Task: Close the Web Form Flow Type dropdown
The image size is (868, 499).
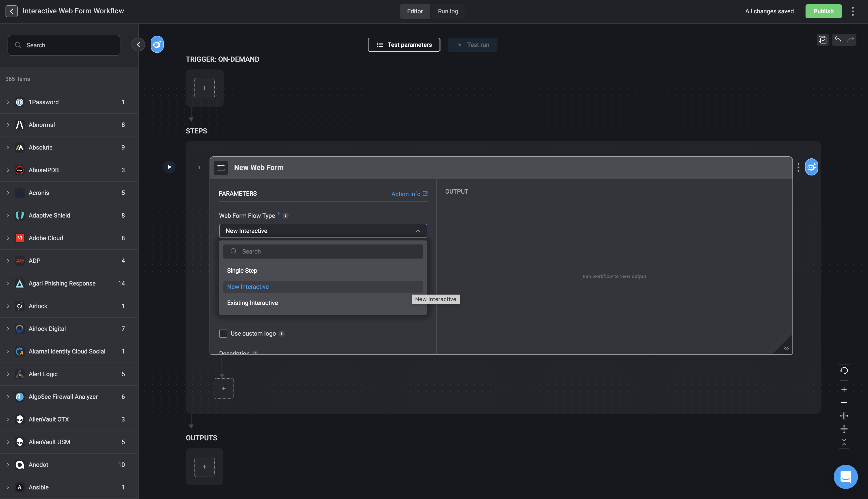Action: pos(417,231)
